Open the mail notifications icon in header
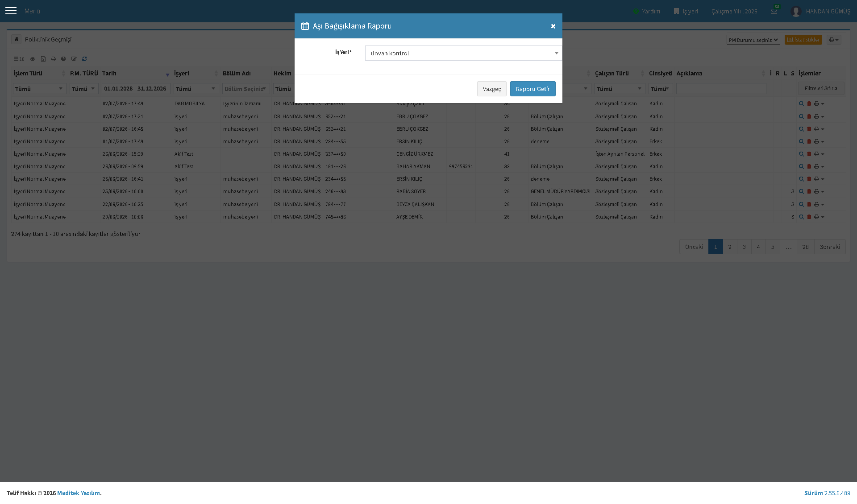The height and width of the screenshot is (504, 857). click(774, 11)
